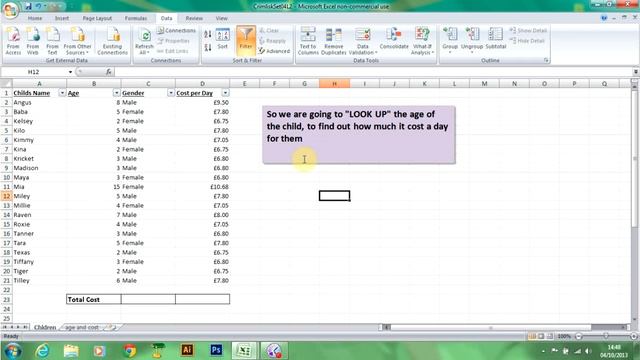Click the Undo quick access icon
The height and width of the screenshot is (360, 640).
click(38, 6)
